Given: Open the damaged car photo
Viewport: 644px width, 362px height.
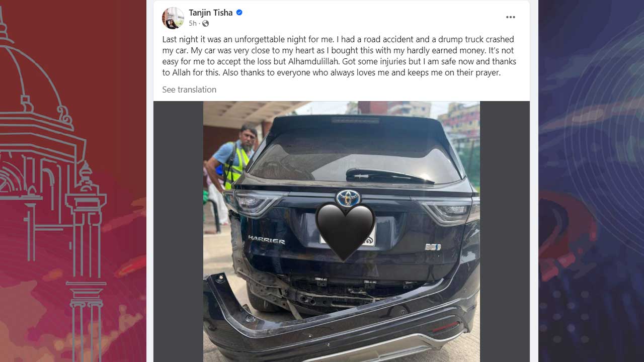Looking at the screenshot, I should [342, 231].
